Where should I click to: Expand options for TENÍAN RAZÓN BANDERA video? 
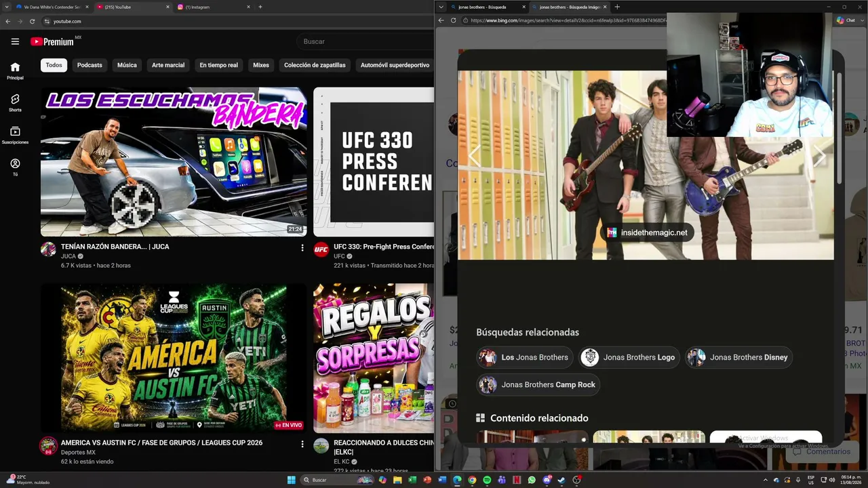click(x=302, y=248)
